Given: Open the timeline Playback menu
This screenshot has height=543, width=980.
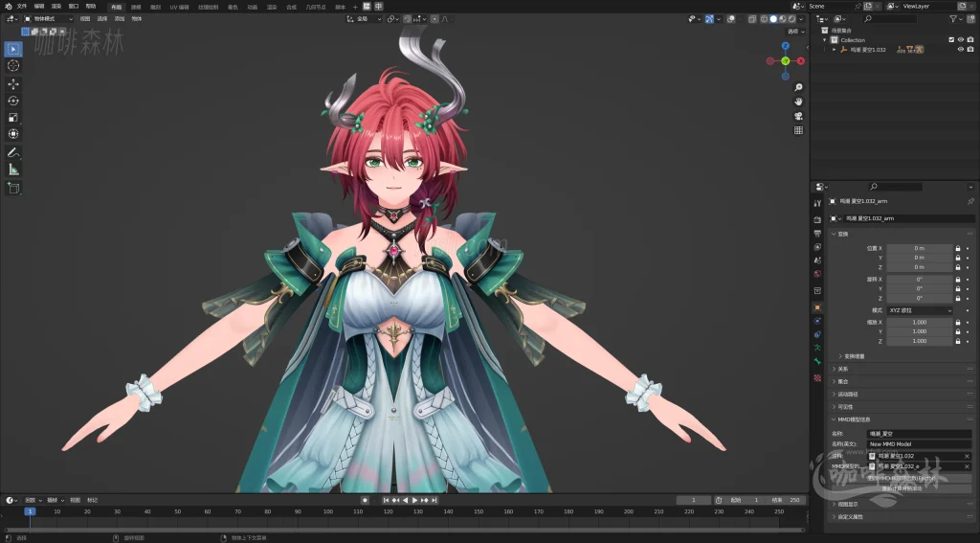Looking at the screenshot, I should point(32,501).
